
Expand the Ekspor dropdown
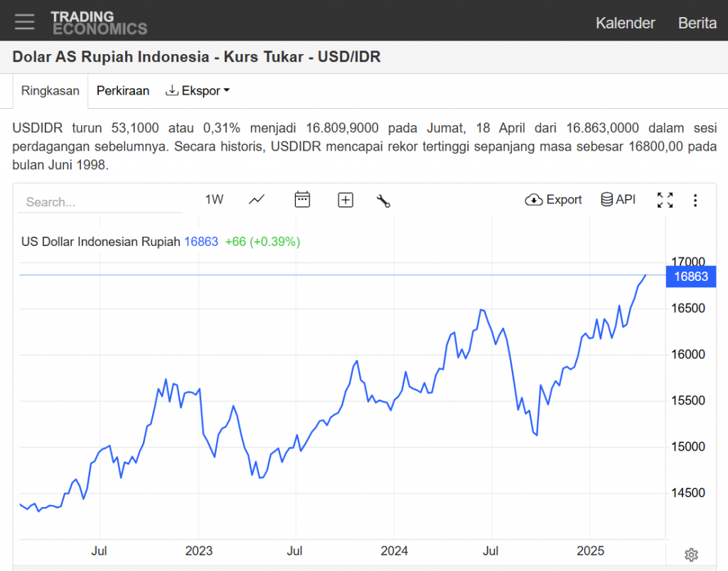198,90
